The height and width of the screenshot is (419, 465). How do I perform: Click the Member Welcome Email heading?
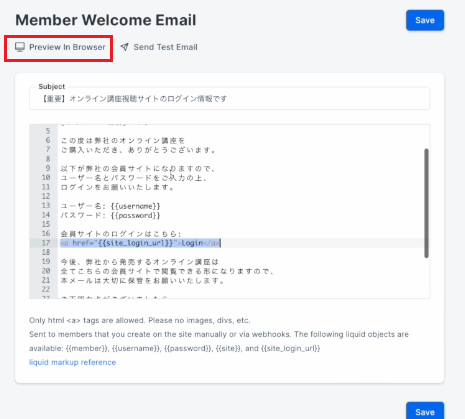coord(106,20)
